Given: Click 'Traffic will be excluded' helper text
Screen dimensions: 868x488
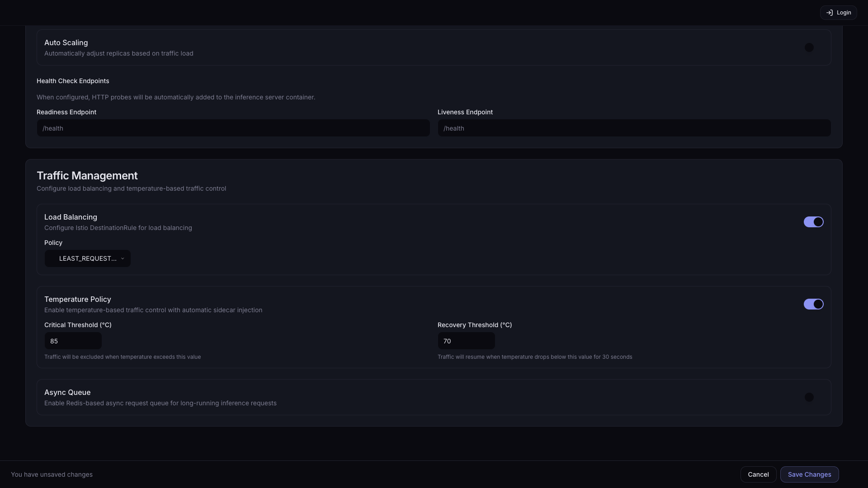Looking at the screenshot, I should pos(123,357).
